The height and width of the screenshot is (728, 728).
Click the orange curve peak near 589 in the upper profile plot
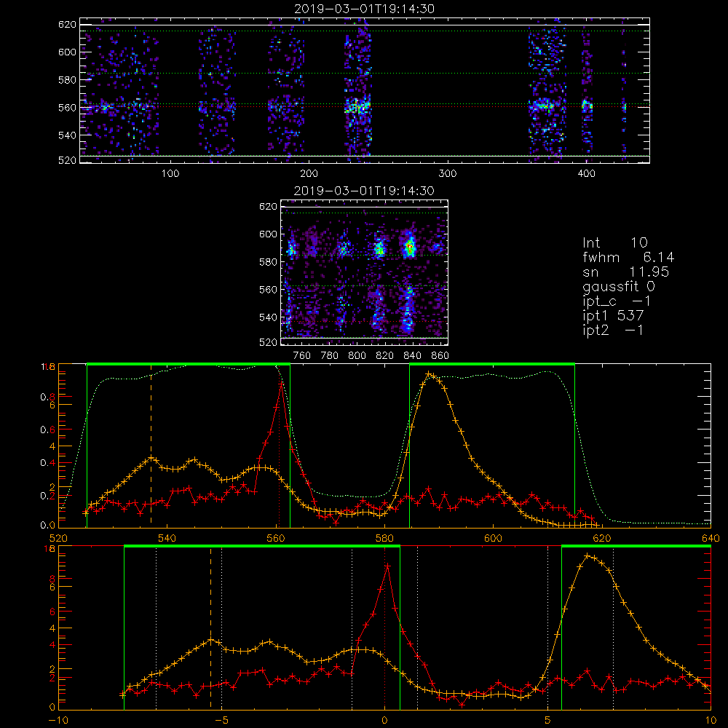(429, 374)
